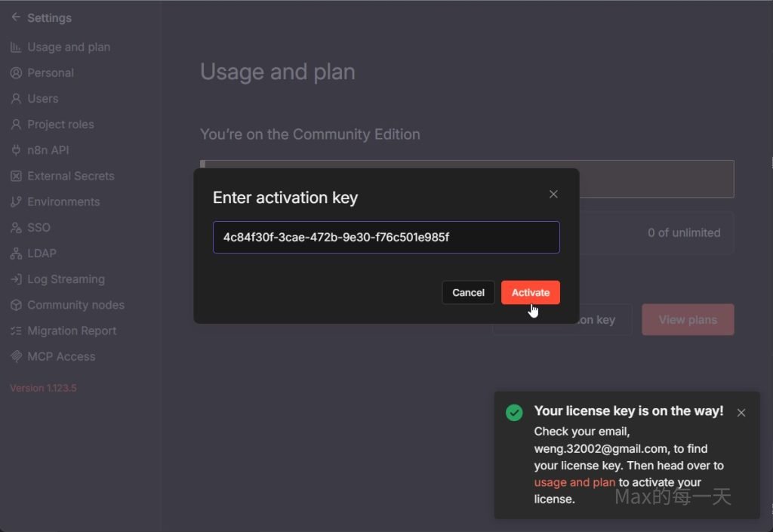Click the MCP Access icon
The image size is (773, 532).
pos(15,356)
